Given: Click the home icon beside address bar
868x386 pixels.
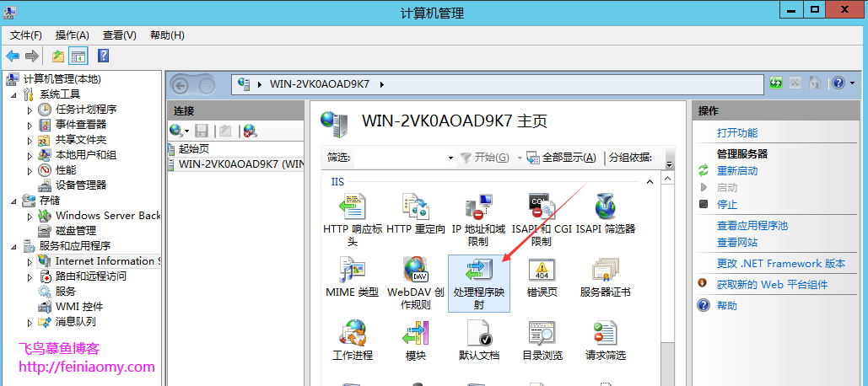Looking at the screenshot, I should click(814, 83).
